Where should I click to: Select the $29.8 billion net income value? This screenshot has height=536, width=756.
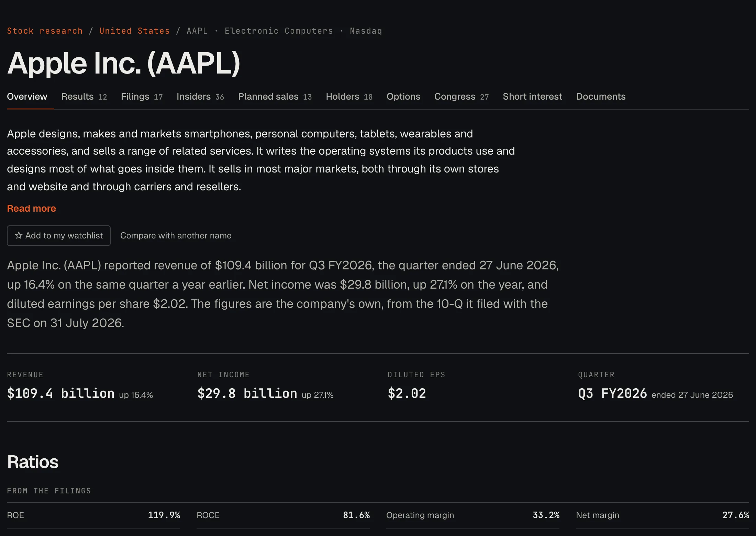tap(247, 393)
